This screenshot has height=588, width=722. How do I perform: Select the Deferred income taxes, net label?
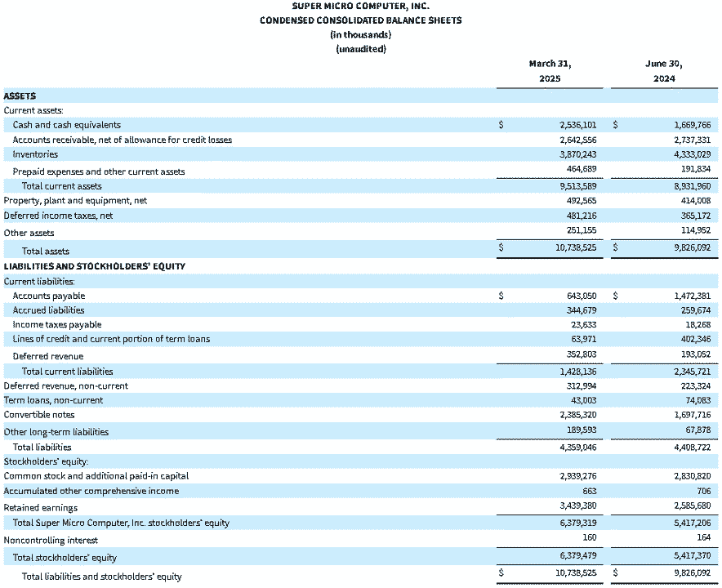pyautogui.click(x=58, y=216)
